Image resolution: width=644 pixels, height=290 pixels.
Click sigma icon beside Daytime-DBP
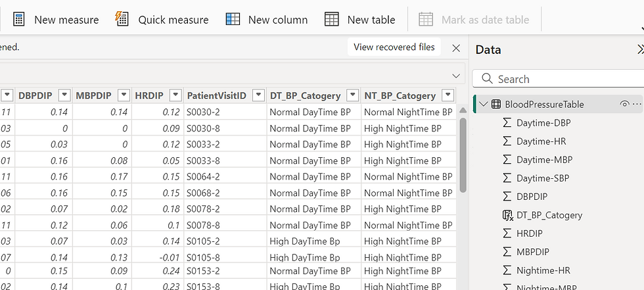(507, 122)
